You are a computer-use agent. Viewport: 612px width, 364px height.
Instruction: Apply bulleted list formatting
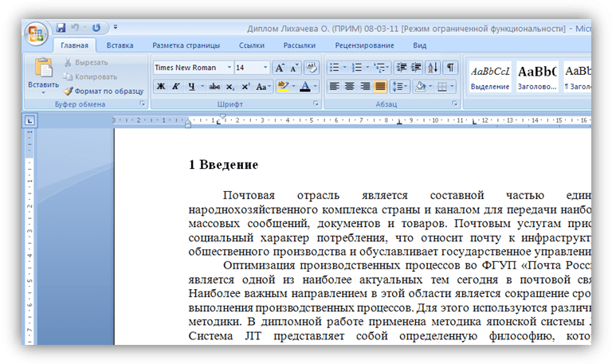(334, 68)
